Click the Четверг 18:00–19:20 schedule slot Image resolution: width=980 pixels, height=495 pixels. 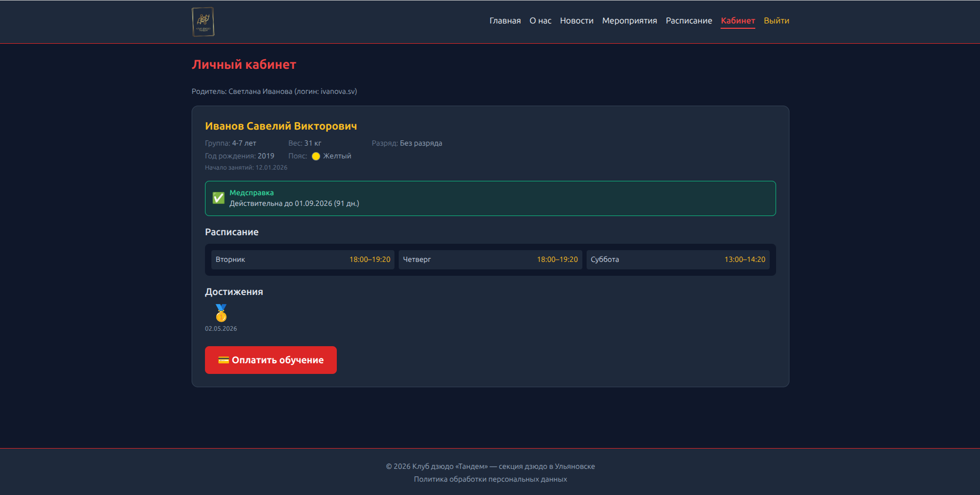point(490,260)
